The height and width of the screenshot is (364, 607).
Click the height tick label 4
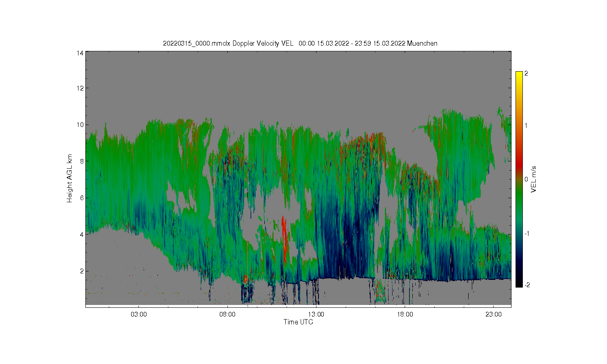pos(82,235)
